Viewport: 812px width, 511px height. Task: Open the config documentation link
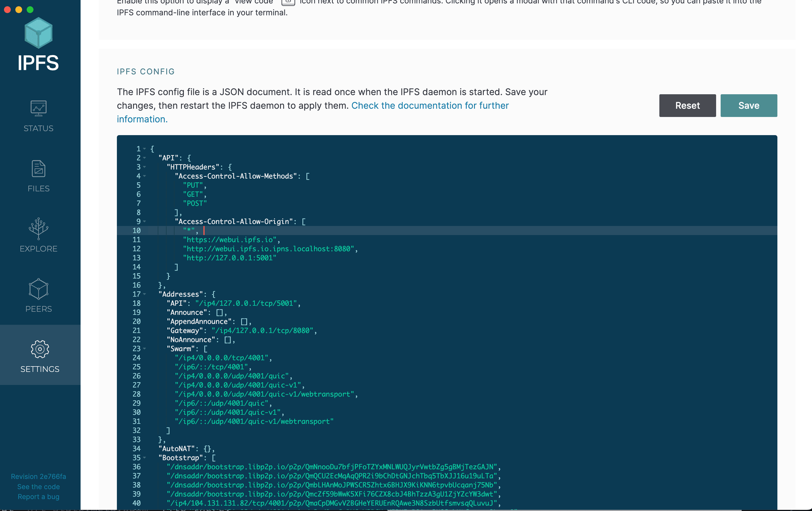coord(430,106)
